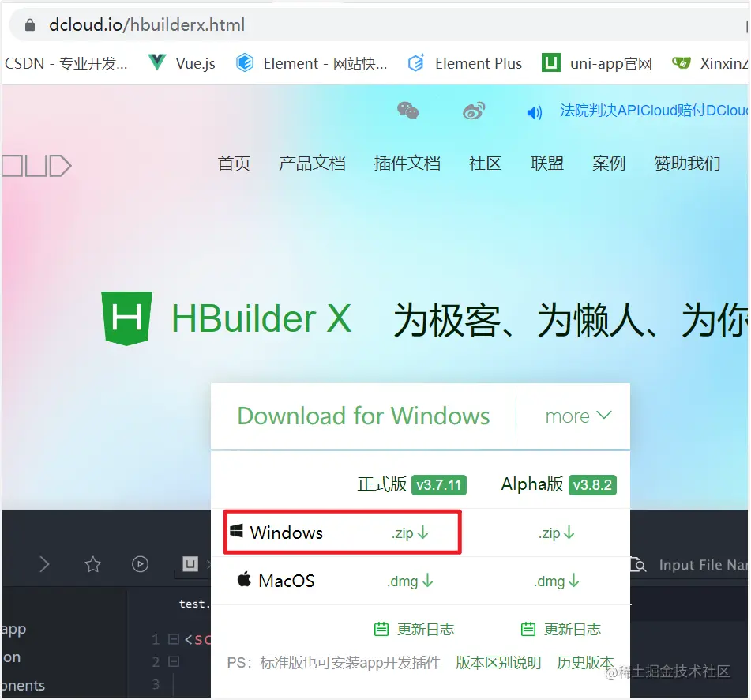The height and width of the screenshot is (700, 751).
Task: Open the Element Plus bookmark
Action: pyautogui.click(x=464, y=63)
